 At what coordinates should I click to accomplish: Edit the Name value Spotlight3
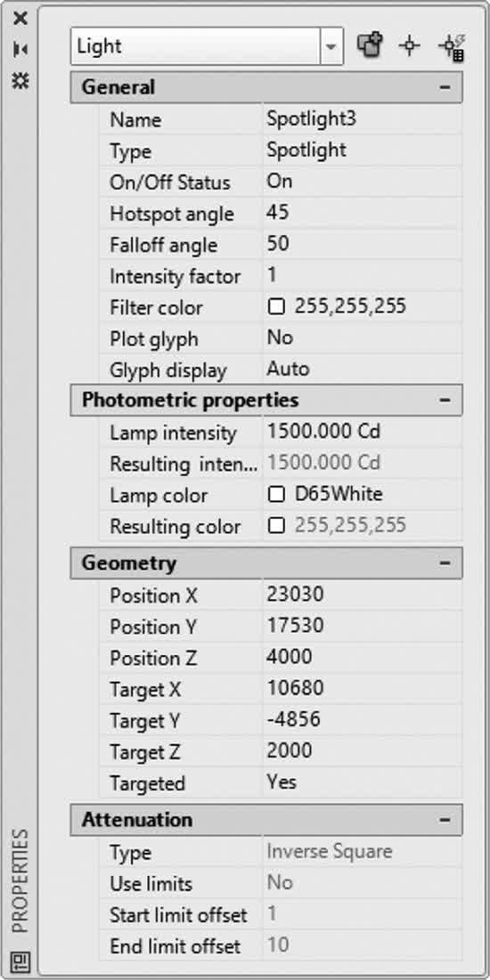363,118
